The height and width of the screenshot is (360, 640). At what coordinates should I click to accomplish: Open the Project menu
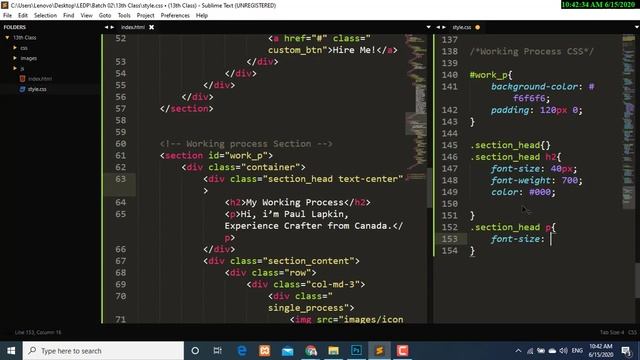pos(145,15)
